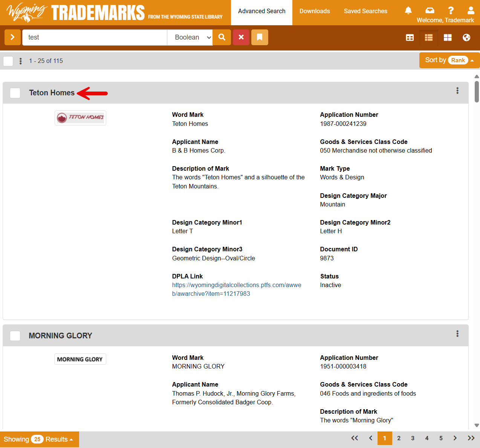The image size is (480, 448).
Task: Go to first page of results
Action: tap(355, 438)
